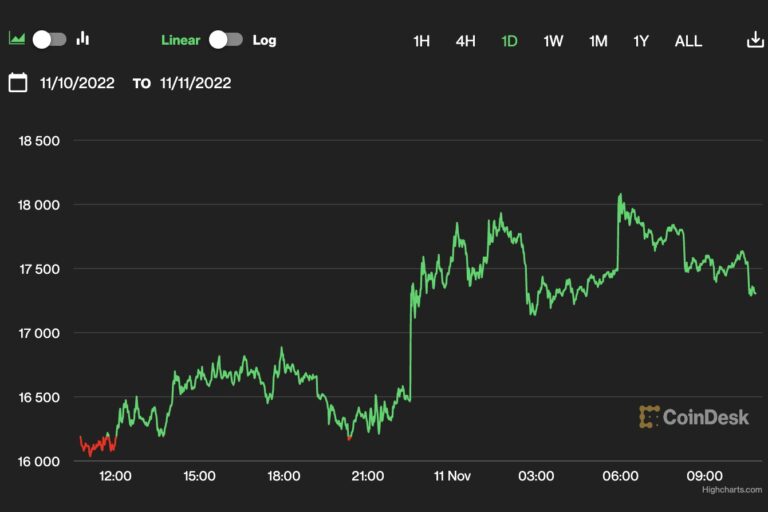Edit the end date 11/11/2022

(x=195, y=83)
